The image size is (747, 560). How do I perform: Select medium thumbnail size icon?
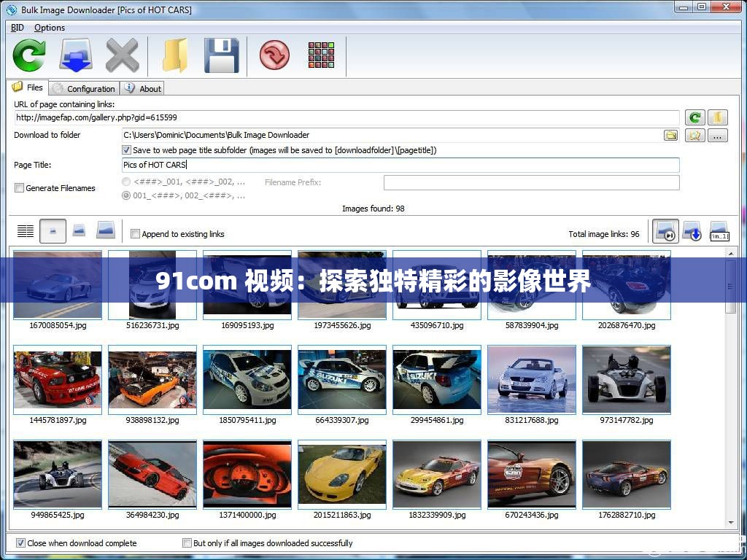79,231
